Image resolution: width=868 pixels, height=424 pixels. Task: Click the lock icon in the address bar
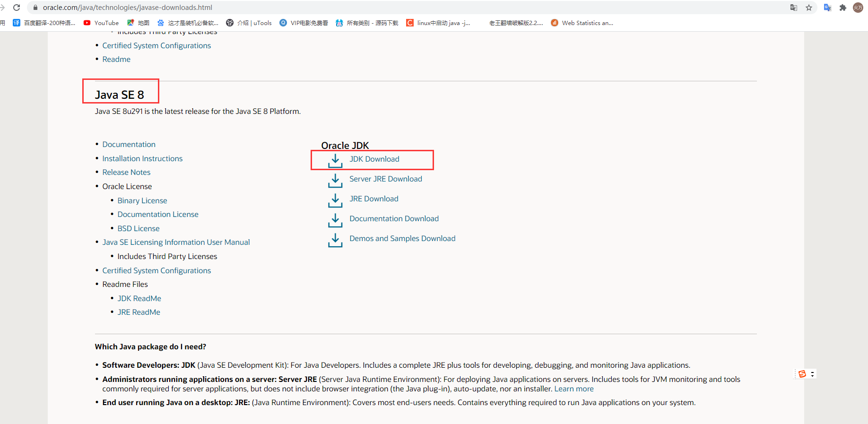coord(35,8)
